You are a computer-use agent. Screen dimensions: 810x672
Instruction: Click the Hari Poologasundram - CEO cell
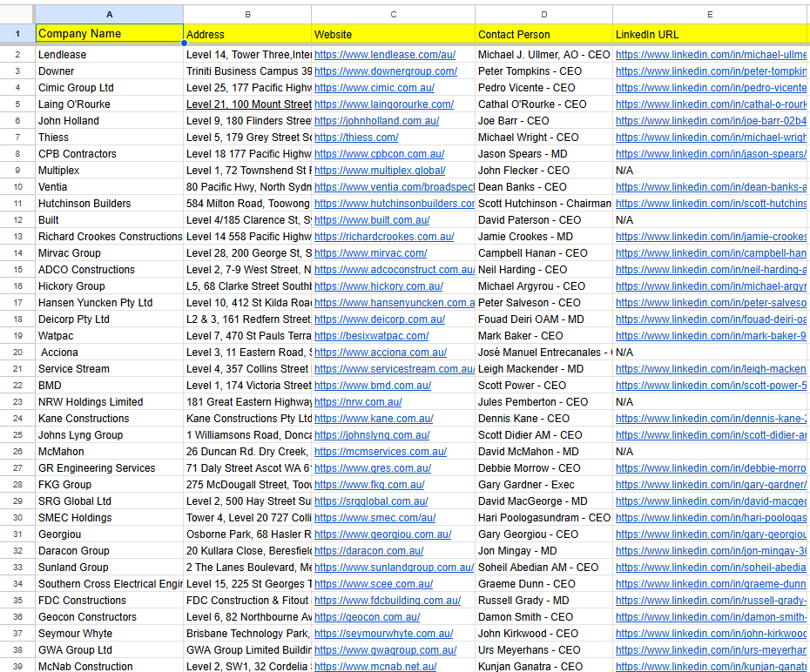544,518
